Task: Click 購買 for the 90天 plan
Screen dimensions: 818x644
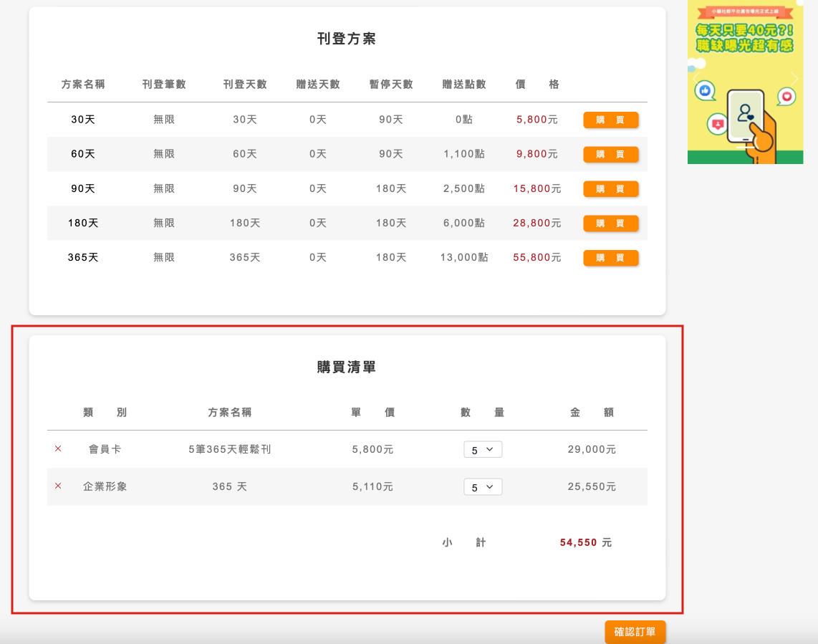Action: click(x=610, y=189)
